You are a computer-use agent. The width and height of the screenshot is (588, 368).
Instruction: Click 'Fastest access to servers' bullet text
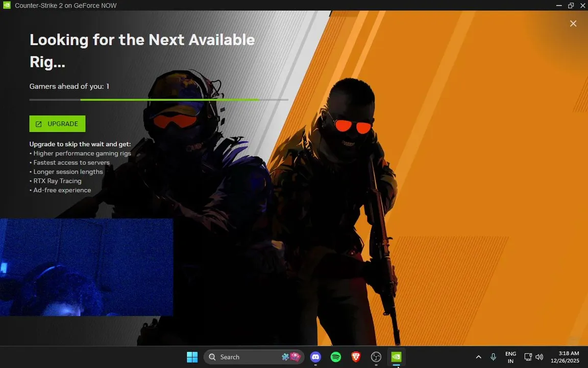pyautogui.click(x=71, y=163)
